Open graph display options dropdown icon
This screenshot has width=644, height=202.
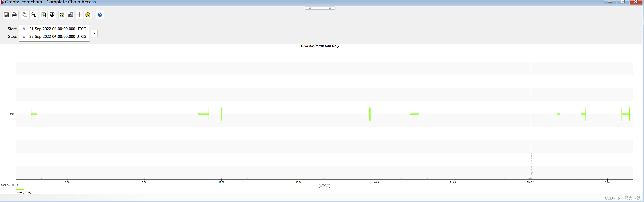click(52, 15)
